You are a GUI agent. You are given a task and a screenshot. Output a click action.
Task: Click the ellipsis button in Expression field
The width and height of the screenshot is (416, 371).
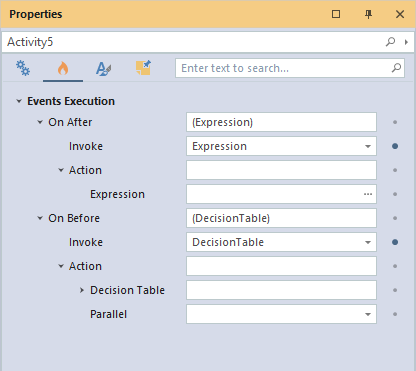click(368, 194)
